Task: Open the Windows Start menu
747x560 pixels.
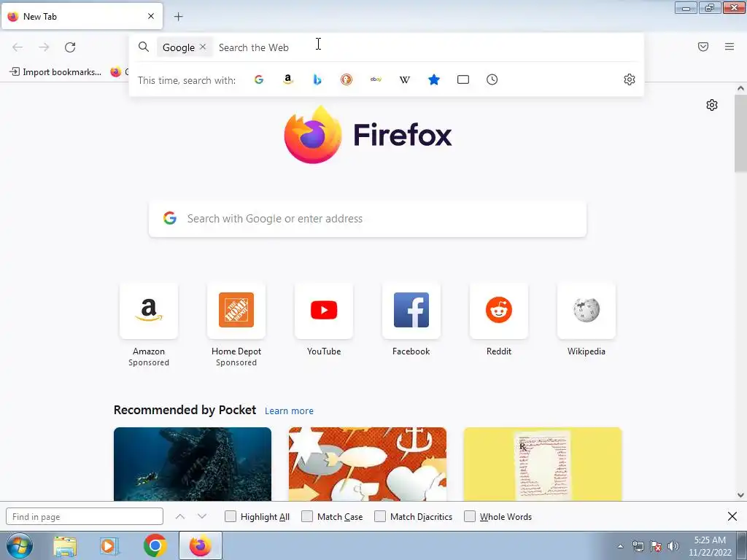Action: coord(19,545)
